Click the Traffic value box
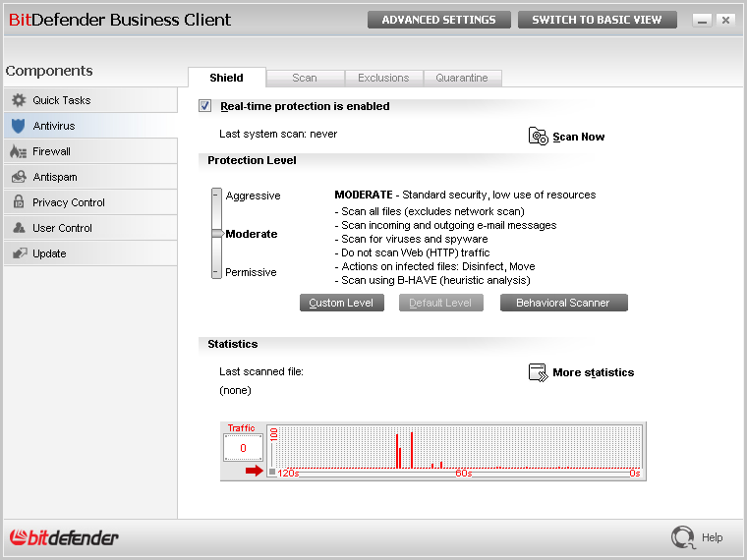The image size is (747, 560). [242, 448]
